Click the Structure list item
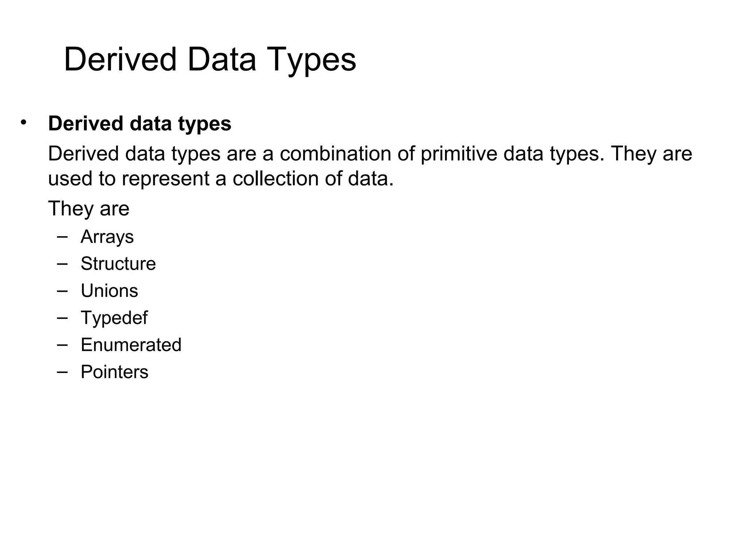 pyautogui.click(x=118, y=264)
